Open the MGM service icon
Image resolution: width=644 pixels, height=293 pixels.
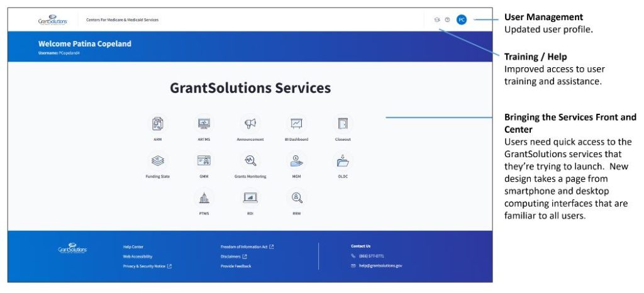(296, 161)
